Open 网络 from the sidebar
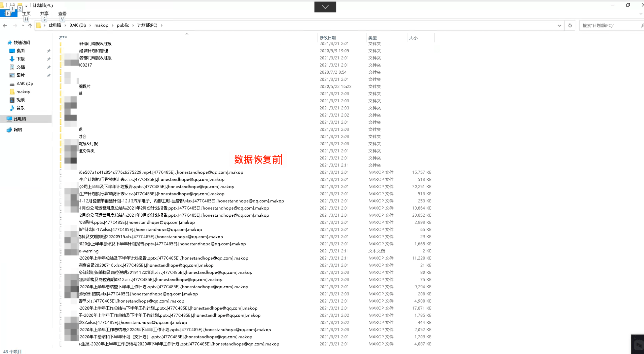 point(18,130)
